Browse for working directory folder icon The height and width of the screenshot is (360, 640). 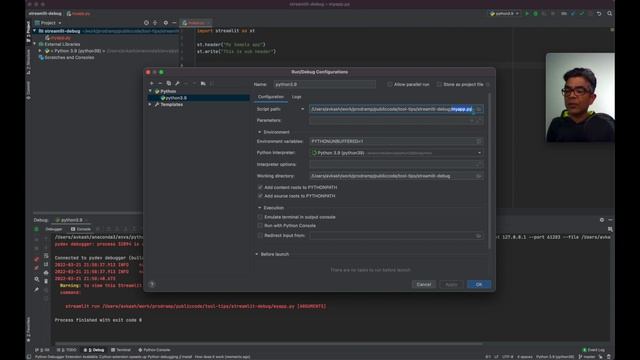point(479,176)
